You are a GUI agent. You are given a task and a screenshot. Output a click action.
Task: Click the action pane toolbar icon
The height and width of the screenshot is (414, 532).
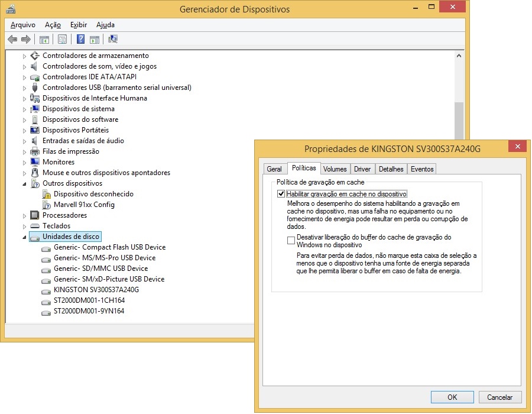click(95, 40)
